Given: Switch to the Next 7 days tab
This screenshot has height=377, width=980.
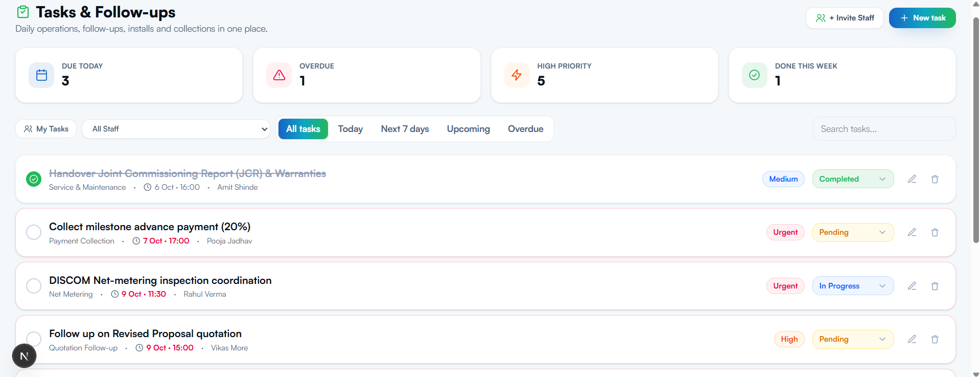Looking at the screenshot, I should click(405, 129).
